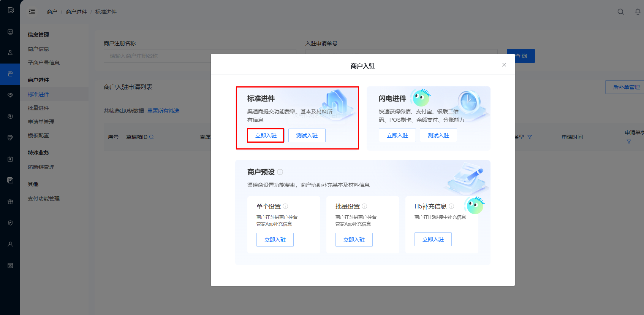Click 立即入驻 in 单个设置 card
This screenshot has height=315, width=644.
pos(275,240)
